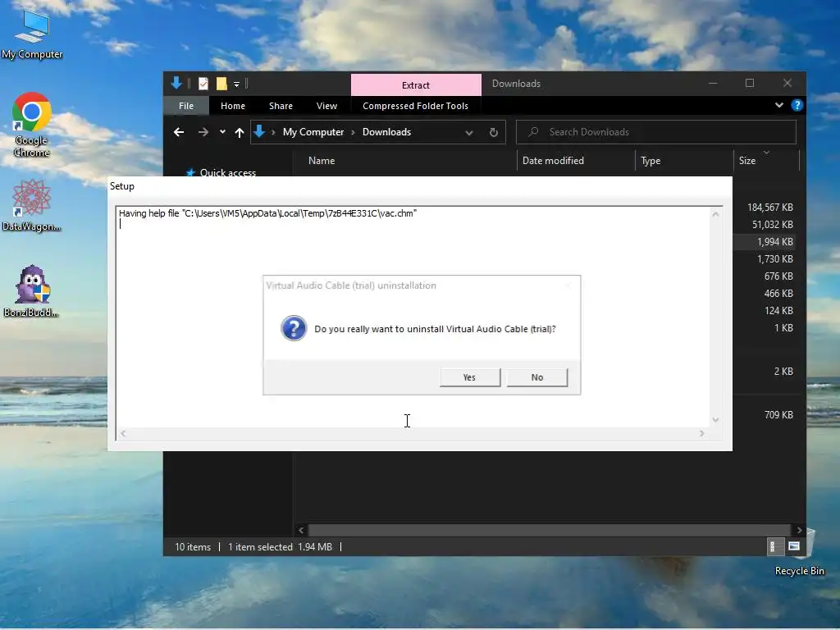Click New Folder quick access toolbar icon
This screenshot has height=630, width=840.
[221, 84]
